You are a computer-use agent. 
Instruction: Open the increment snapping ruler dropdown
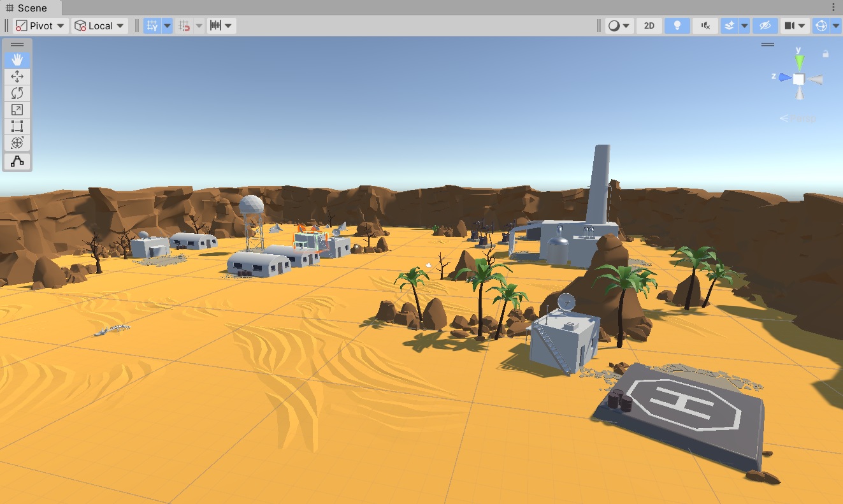(x=222, y=25)
